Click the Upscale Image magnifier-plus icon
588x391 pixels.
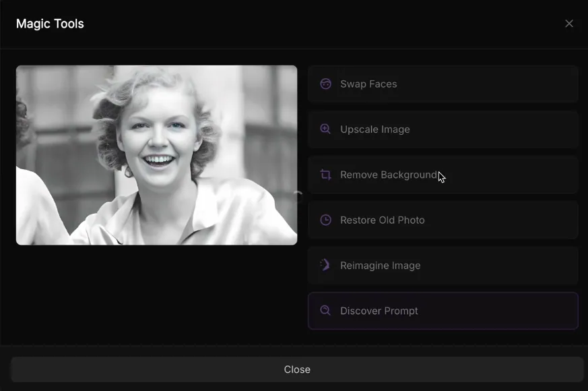(325, 129)
